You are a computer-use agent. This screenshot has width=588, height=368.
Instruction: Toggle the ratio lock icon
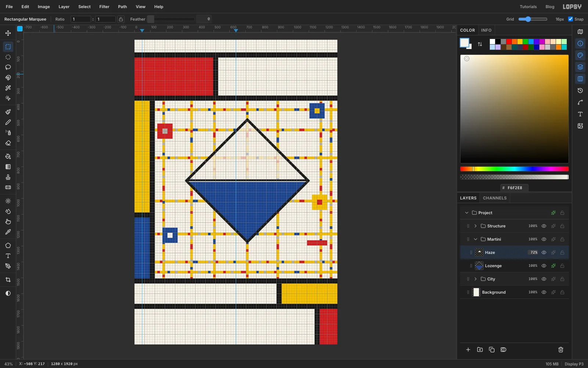tap(121, 19)
